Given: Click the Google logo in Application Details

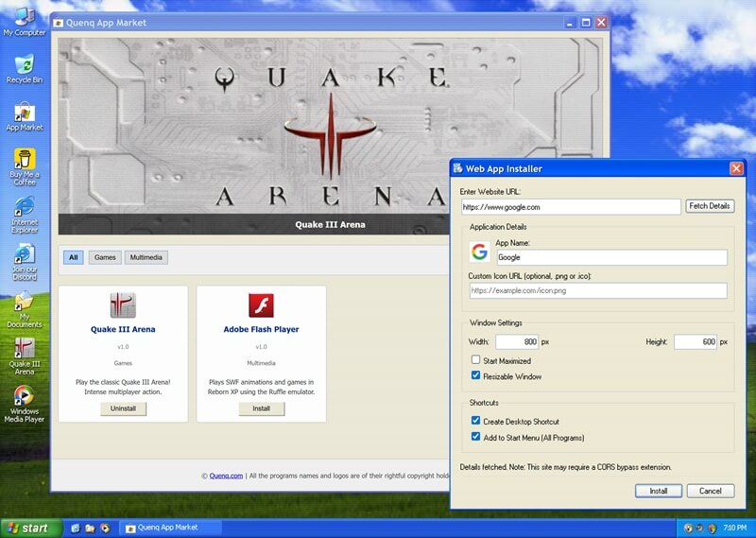Looking at the screenshot, I should [x=479, y=252].
